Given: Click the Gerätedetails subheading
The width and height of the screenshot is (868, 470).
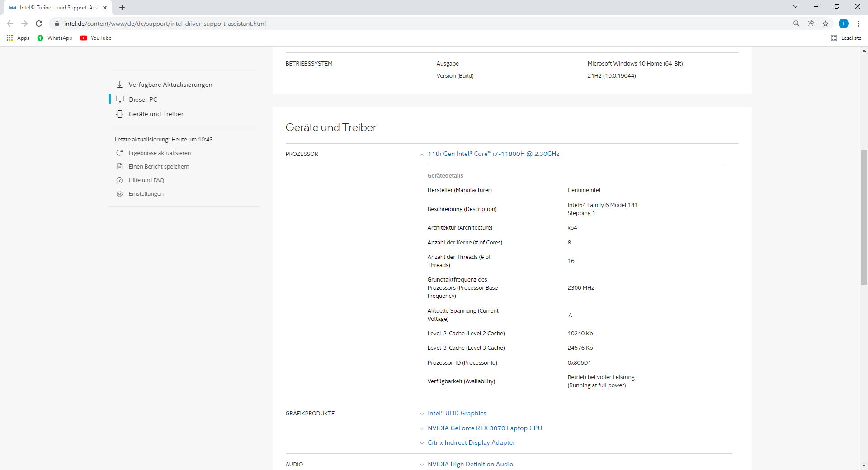Looking at the screenshot, I should click(445, 176).
